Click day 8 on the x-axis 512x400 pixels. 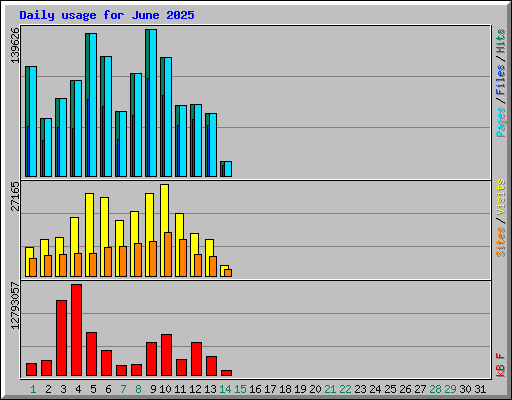[x=138, y=389]
